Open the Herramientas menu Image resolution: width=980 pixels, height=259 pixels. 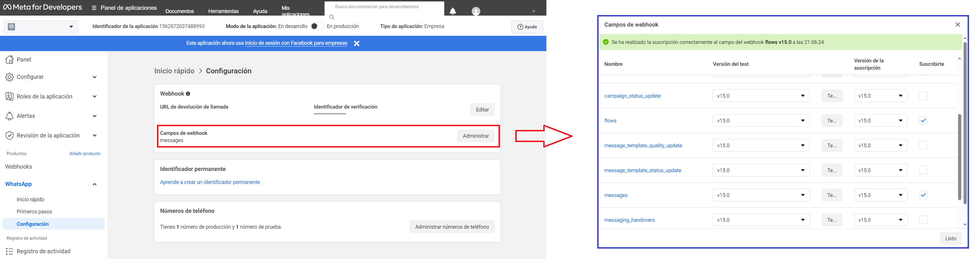[223, 11]
